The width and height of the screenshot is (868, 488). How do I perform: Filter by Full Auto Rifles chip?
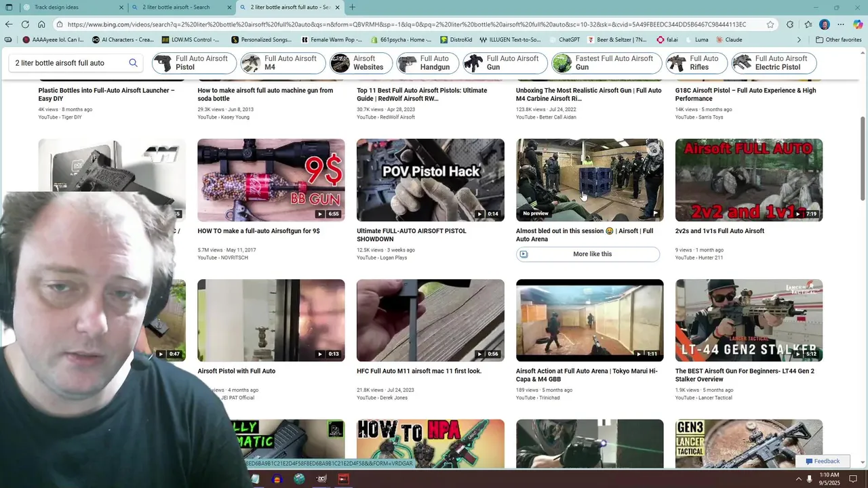point(696,63)
